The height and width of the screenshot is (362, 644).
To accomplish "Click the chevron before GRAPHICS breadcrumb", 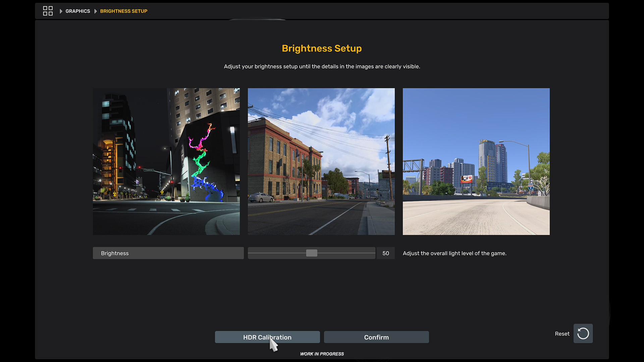I will 61,11.
